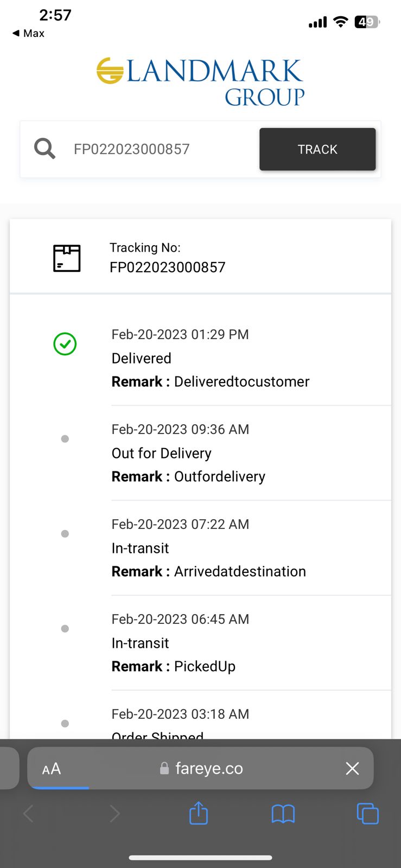Tap the Deliveredtocustomer remark text

(241, 382)
